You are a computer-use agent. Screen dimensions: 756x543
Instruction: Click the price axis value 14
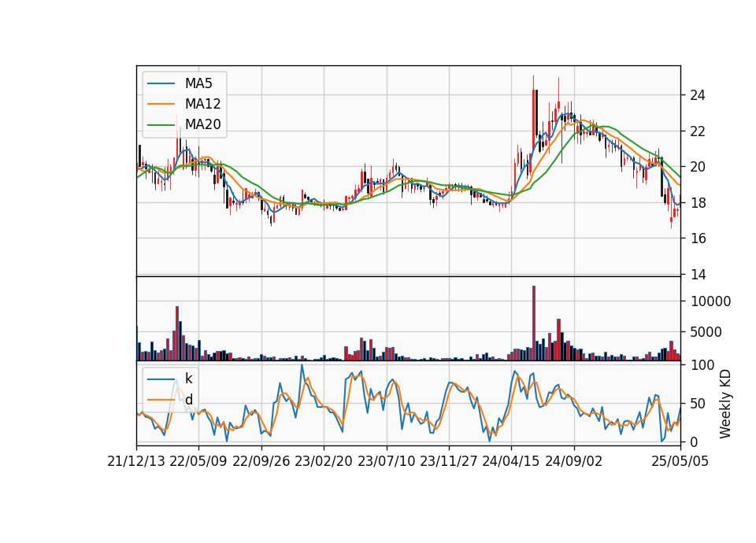tap(697, 275)
